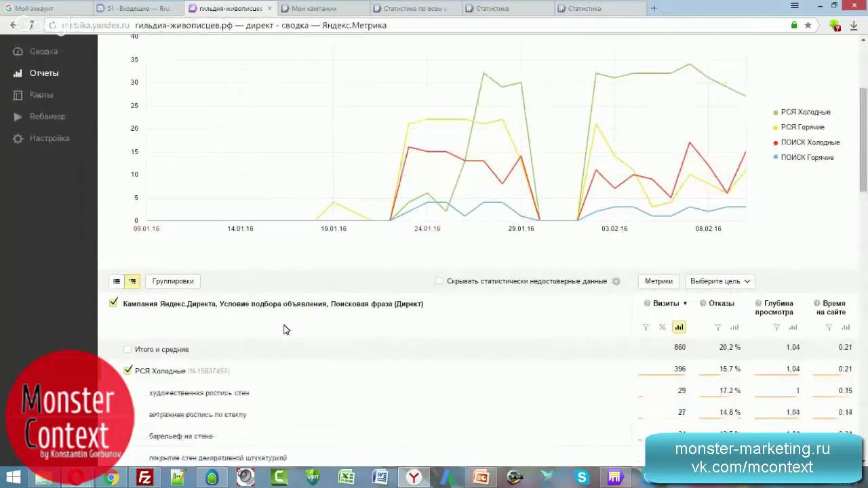Click the Отказы chart icon
Viewport: 868px width, 488px height.
[734, 327]
